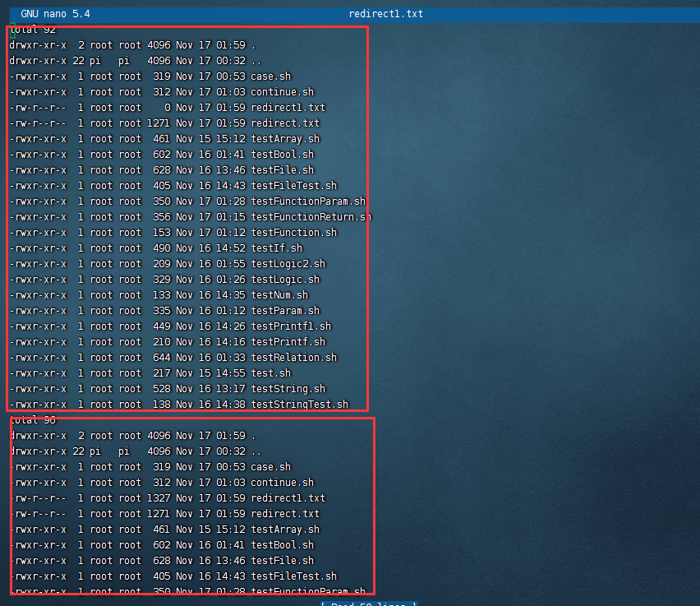This screenshot has width=700, height=606.
Task: Click the testNum.sh filename
Action: [x=279, y=295]
